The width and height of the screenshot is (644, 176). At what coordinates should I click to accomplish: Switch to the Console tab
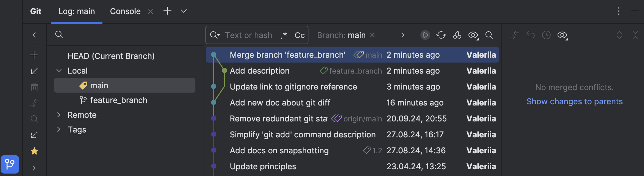(x=125, y=11)
